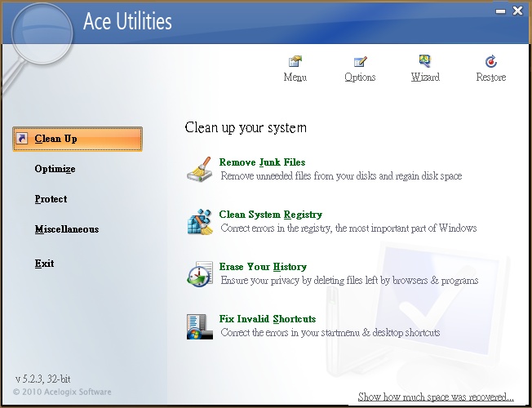Minimize the Ace Utilities window

(x=500, y=11)
